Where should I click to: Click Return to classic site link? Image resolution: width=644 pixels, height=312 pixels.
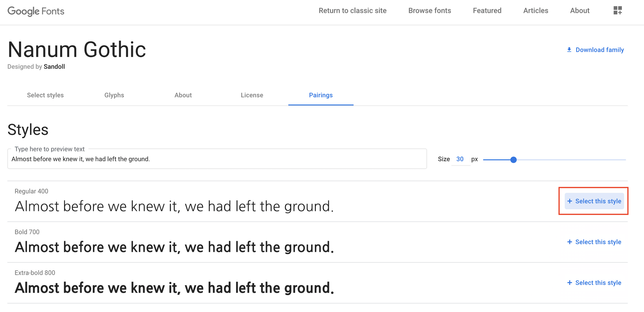click(353, 11)
